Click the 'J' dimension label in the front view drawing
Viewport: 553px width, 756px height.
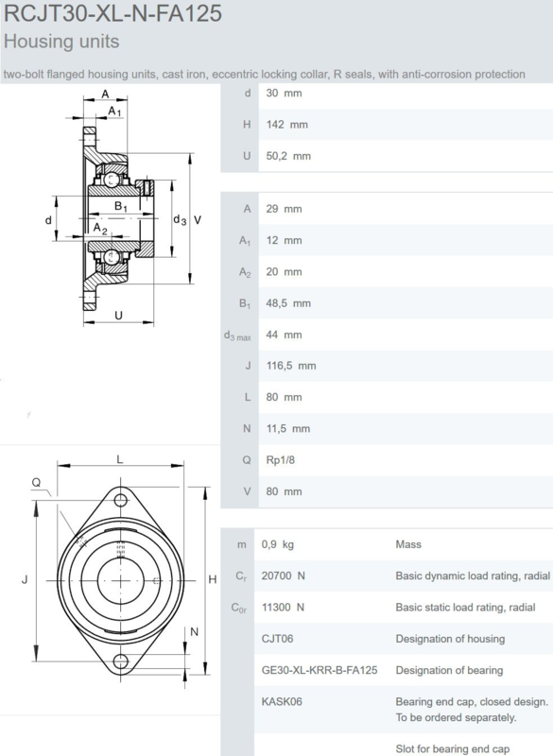pyautogui.click(x=25, y=579)
